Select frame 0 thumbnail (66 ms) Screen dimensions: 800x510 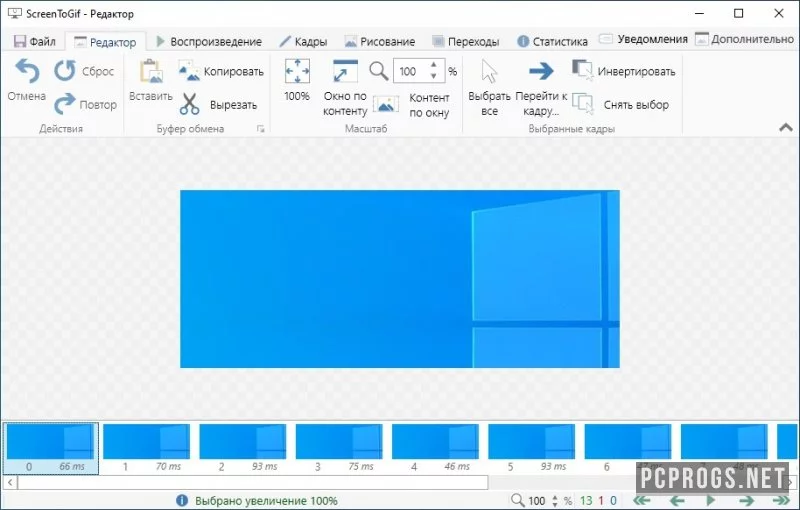51,448
